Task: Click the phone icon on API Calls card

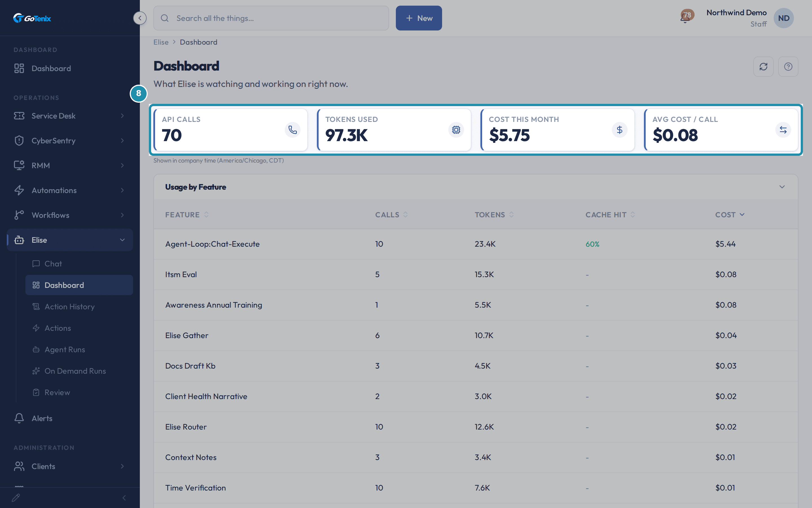Action: tap(293, 130)
